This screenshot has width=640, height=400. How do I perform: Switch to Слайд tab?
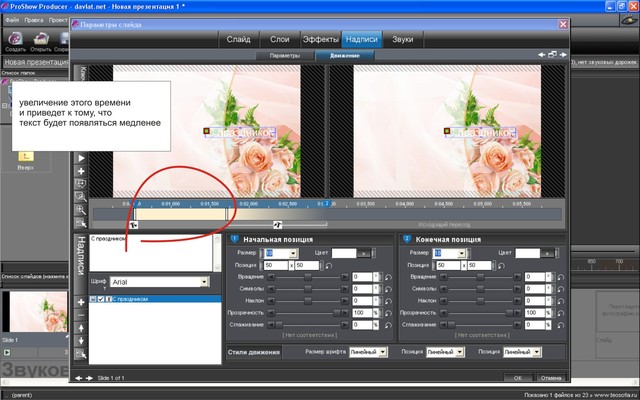(x=238, y=40)
